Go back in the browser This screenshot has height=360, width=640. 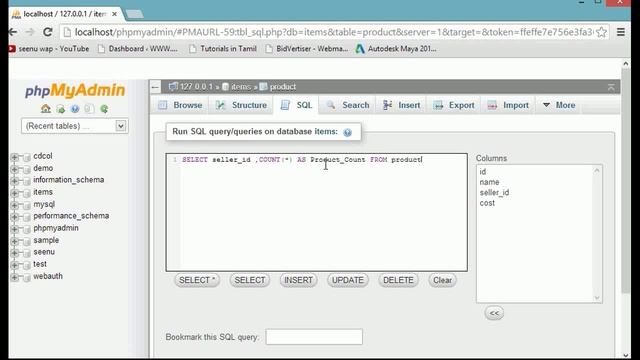pyautogui.click(x=13, y=32)
